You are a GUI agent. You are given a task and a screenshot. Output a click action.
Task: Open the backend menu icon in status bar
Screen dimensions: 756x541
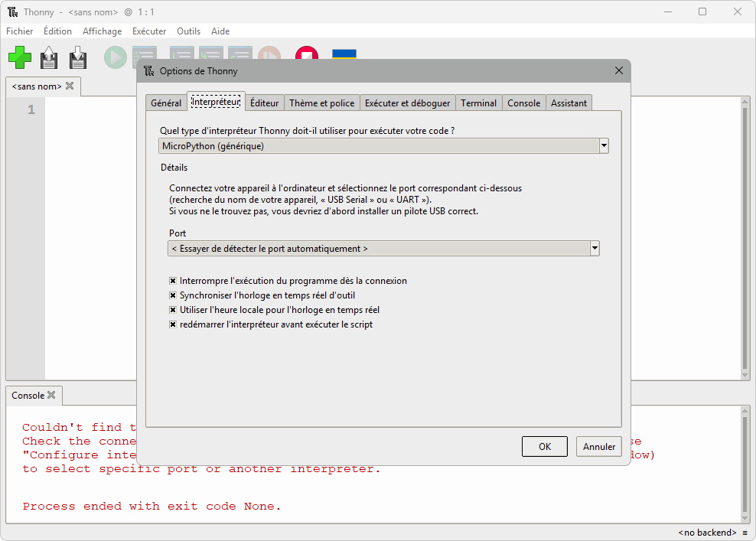pos(745,533)
